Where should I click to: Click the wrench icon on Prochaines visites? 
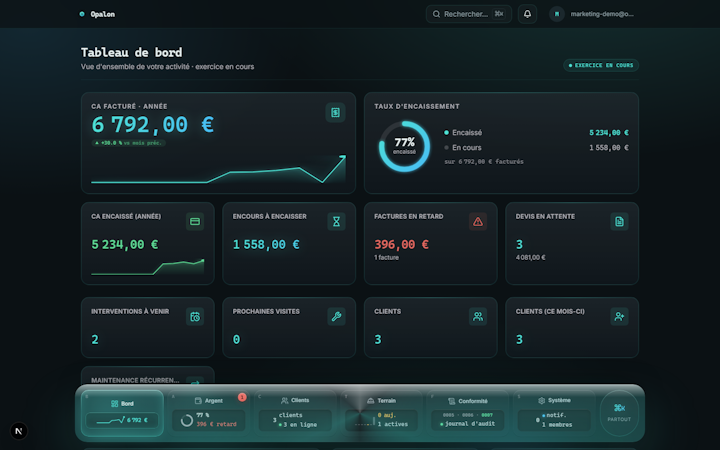tap(336, 317)
